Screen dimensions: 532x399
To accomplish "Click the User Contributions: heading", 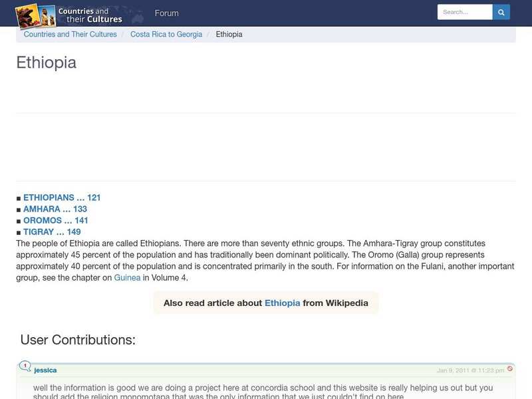I will 78,340.
